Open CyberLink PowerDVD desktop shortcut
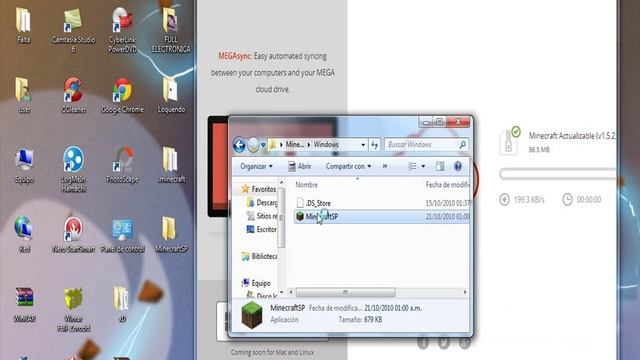640x360 pixels. (122, 30)
